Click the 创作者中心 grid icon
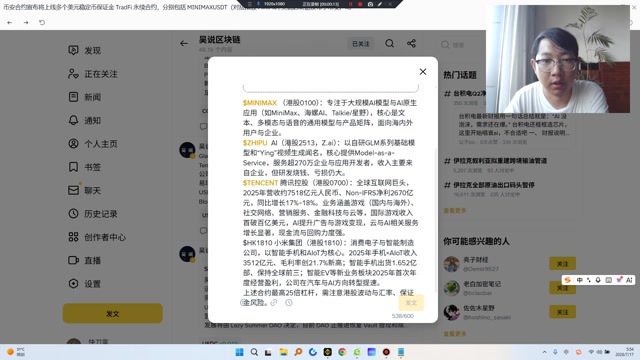 coord(73,237)
